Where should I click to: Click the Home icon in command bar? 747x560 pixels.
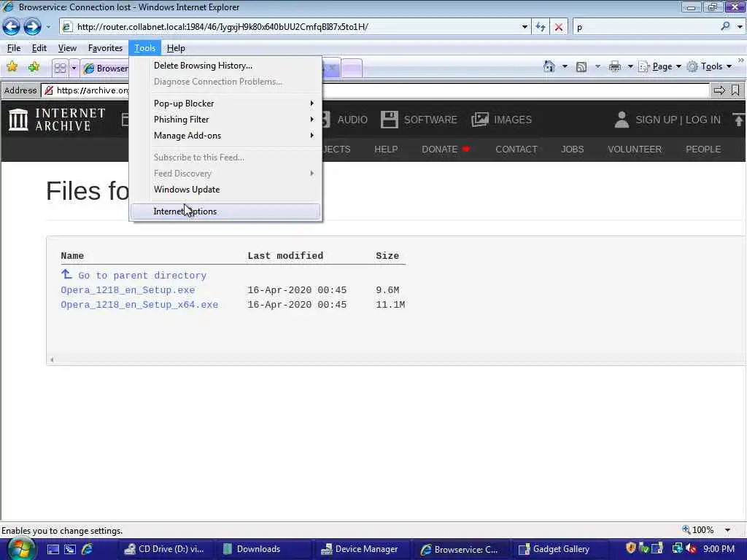coord(549,66)
